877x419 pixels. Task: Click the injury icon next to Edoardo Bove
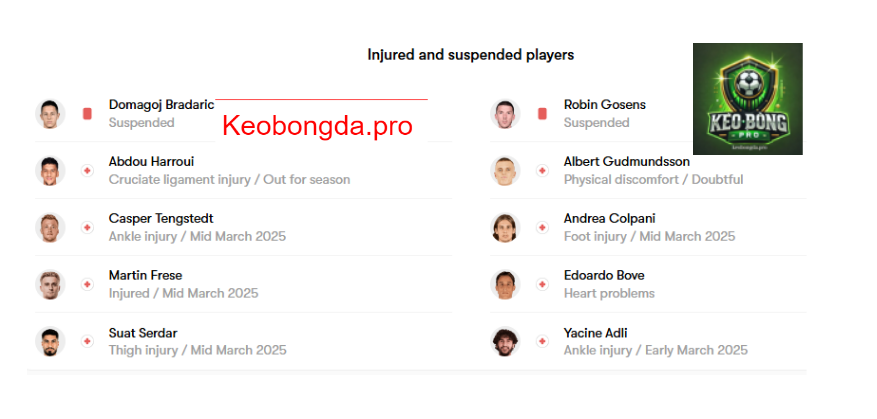[542, 284]
